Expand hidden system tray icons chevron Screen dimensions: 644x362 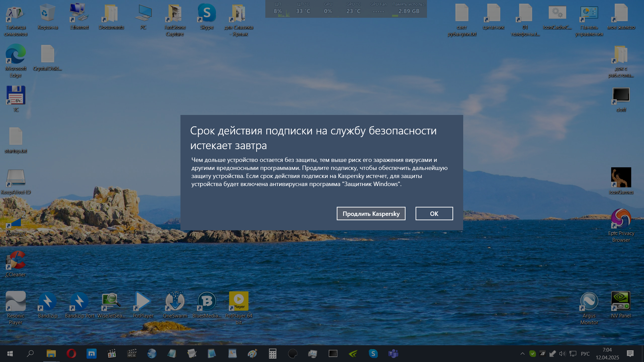(522, 353)
